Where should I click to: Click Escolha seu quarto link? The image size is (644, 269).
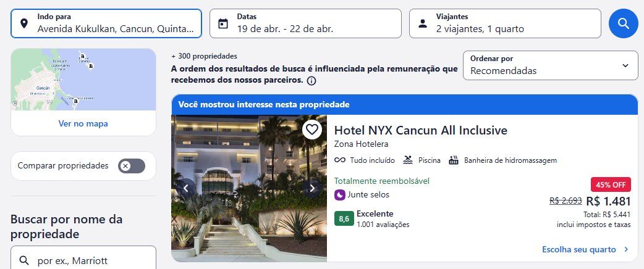click(x=585, y=249)
